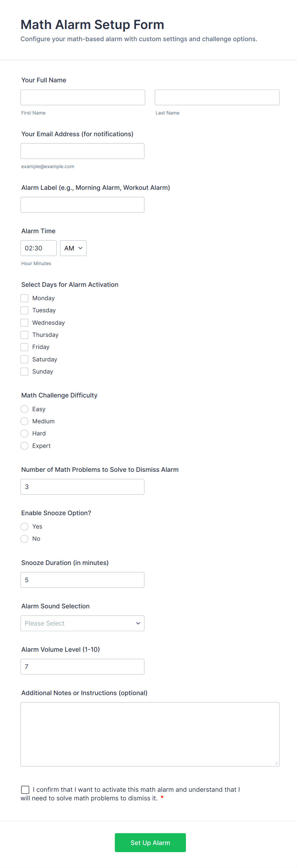Click the Set Up Alarm button

[150, 842]
